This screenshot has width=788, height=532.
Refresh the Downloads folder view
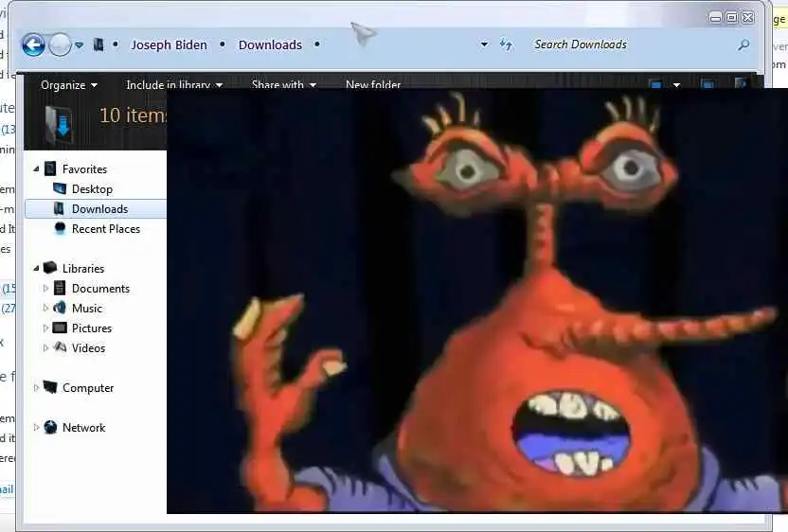(506, 44)
